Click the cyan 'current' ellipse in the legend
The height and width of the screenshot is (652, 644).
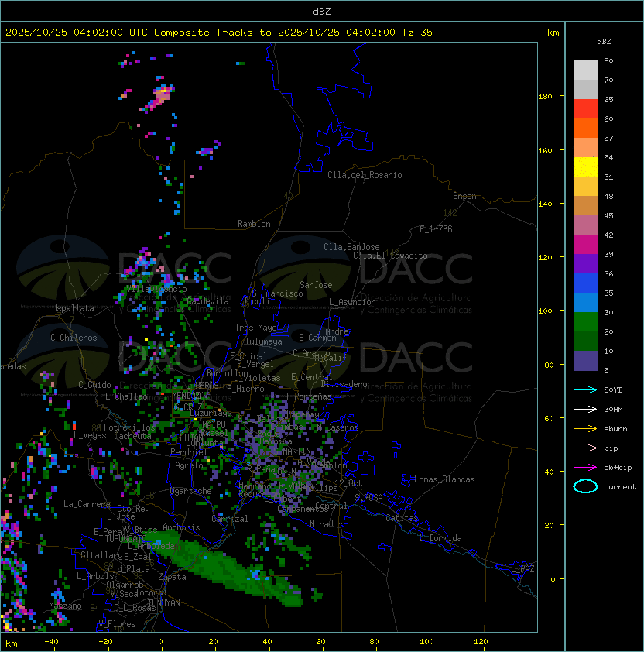(x=585, y=486)
